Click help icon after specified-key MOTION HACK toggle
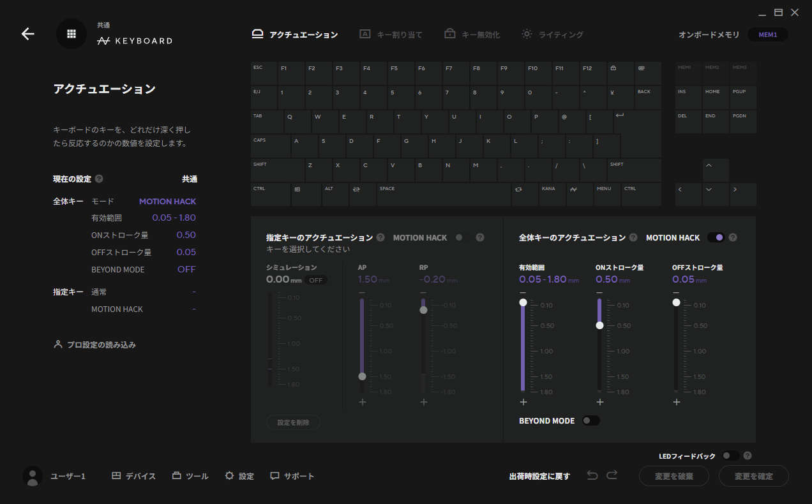The width and height of the screenshot is (812, 504). [x=480, y=237]
